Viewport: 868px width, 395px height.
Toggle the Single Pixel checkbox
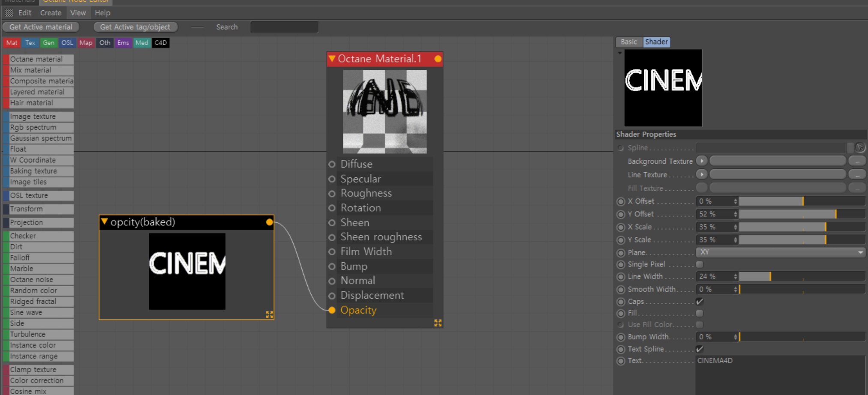click(x=700, y=264)
